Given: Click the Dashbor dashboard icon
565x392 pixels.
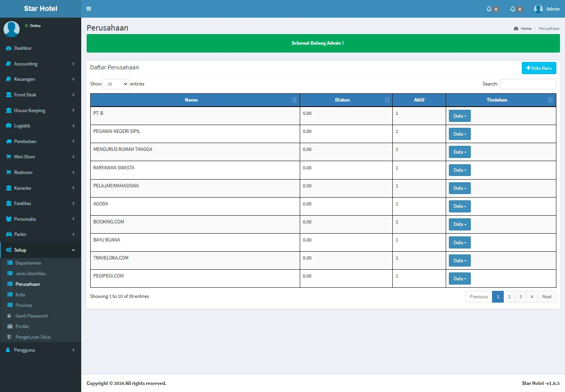Looking at the screenshot, I should coord(9,48).
